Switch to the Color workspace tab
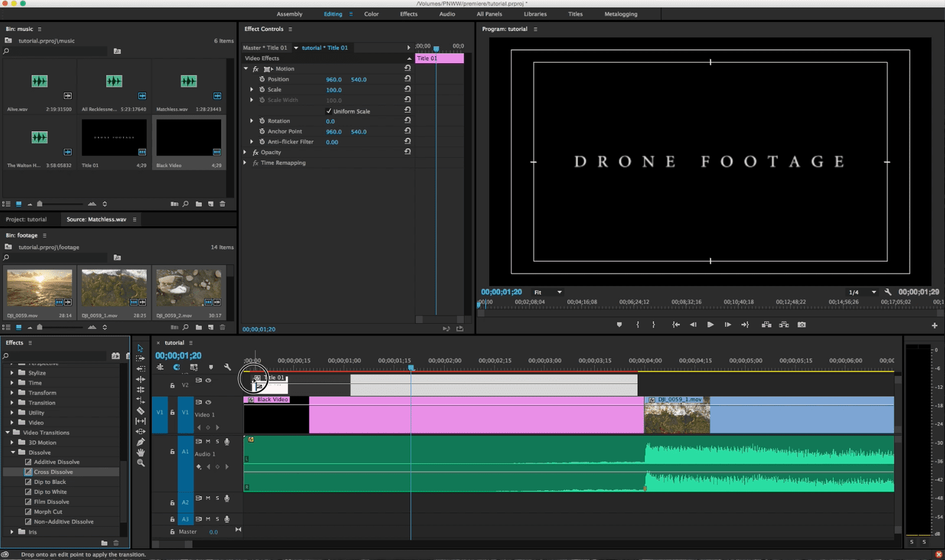Screen dimensions: 945x560 pos(371,14)
